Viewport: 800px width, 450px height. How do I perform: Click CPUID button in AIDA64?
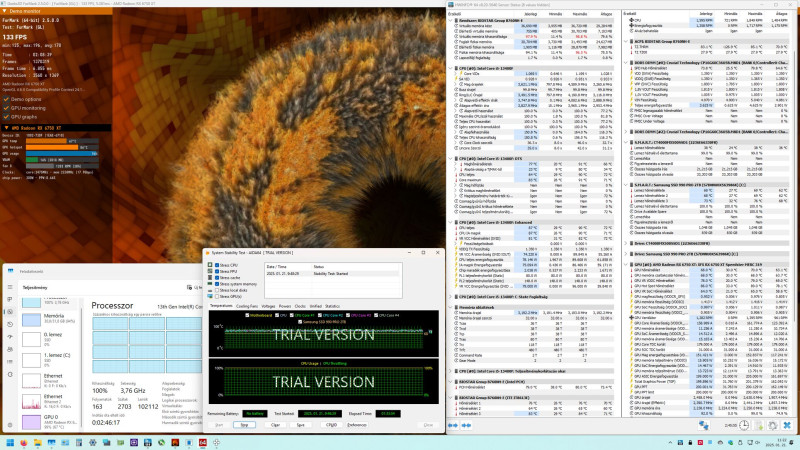(x=331, y=424)
